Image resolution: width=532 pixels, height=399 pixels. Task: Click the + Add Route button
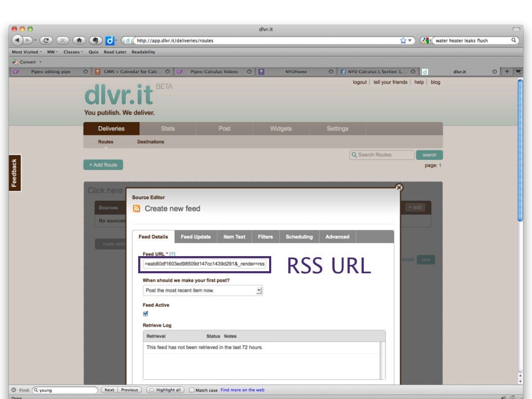(x=103, y=165)
